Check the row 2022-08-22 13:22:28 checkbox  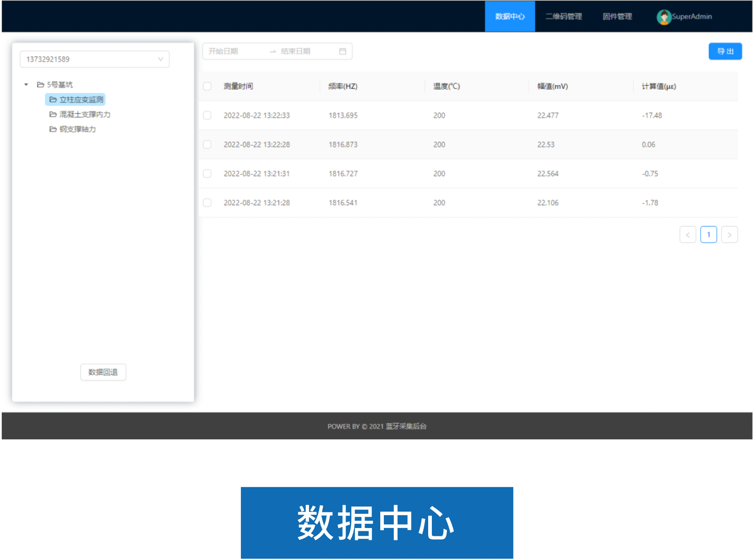[x=207, y=145]
